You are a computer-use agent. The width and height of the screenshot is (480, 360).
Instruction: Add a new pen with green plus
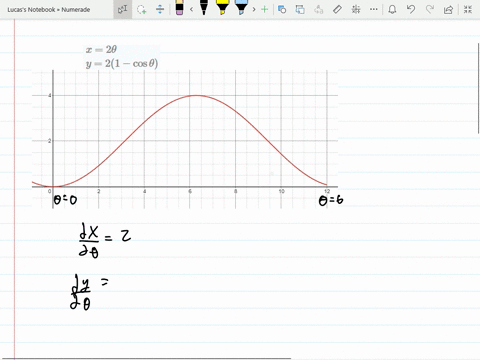[265, 9]
